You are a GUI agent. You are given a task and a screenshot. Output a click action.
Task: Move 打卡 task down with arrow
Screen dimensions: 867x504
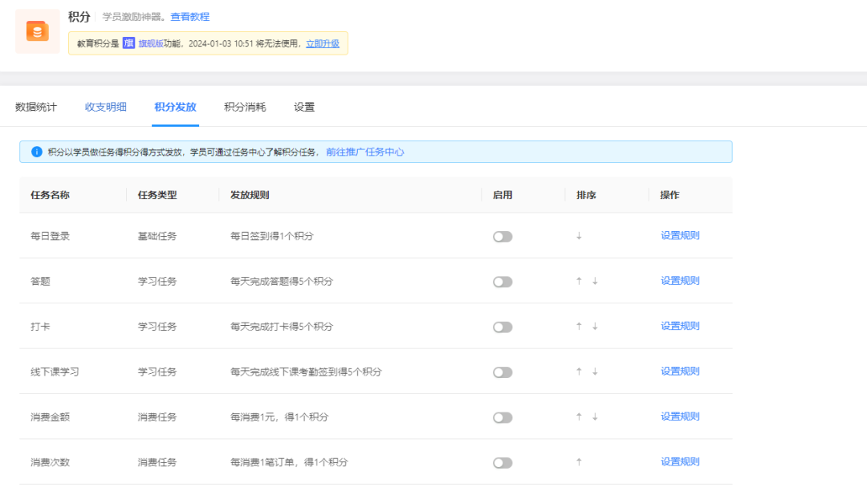[595, 327]
